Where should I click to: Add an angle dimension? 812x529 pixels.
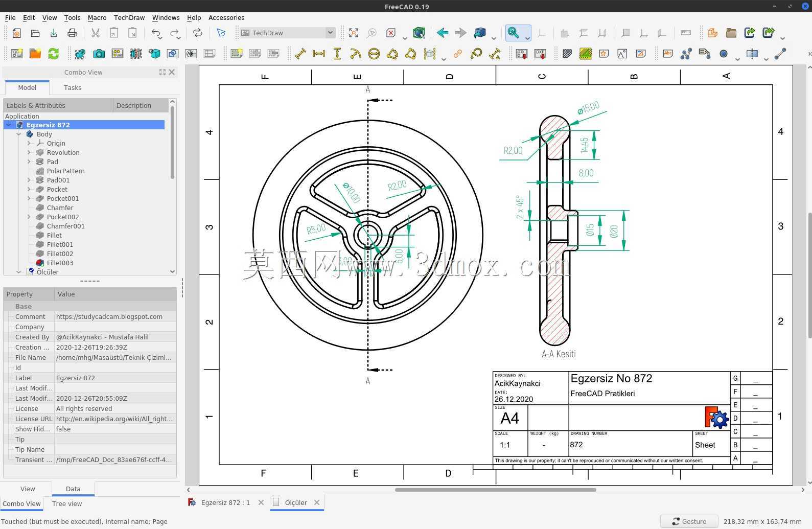pos(392,54)
